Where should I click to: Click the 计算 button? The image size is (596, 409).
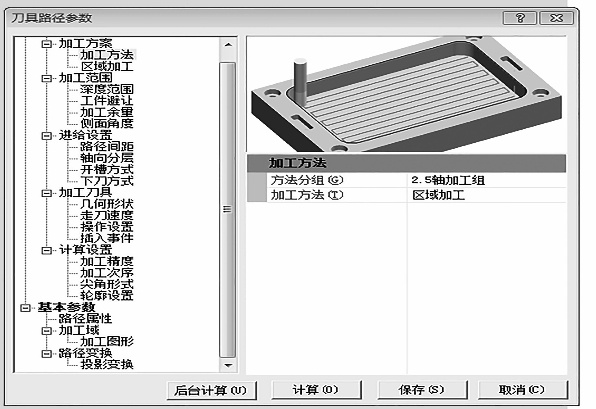coord(316,390)
